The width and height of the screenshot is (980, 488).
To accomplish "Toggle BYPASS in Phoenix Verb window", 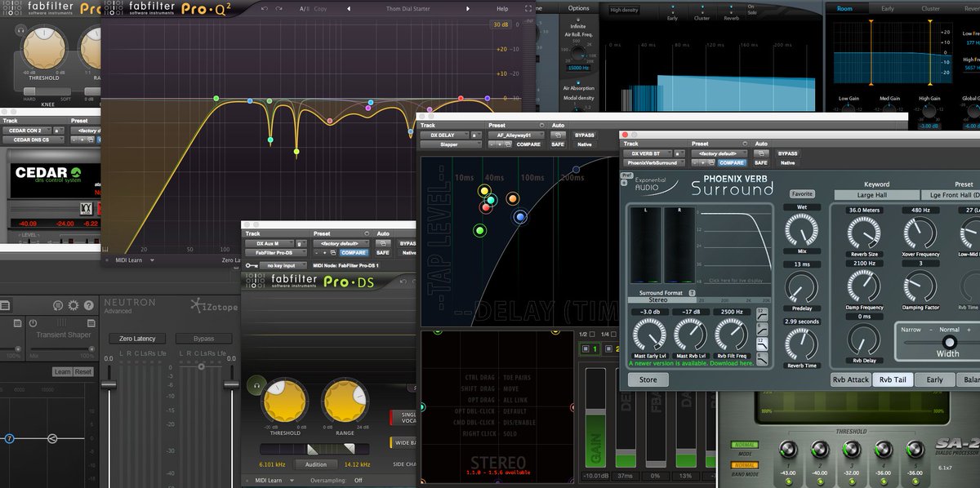I will click(x=787, y=153).
